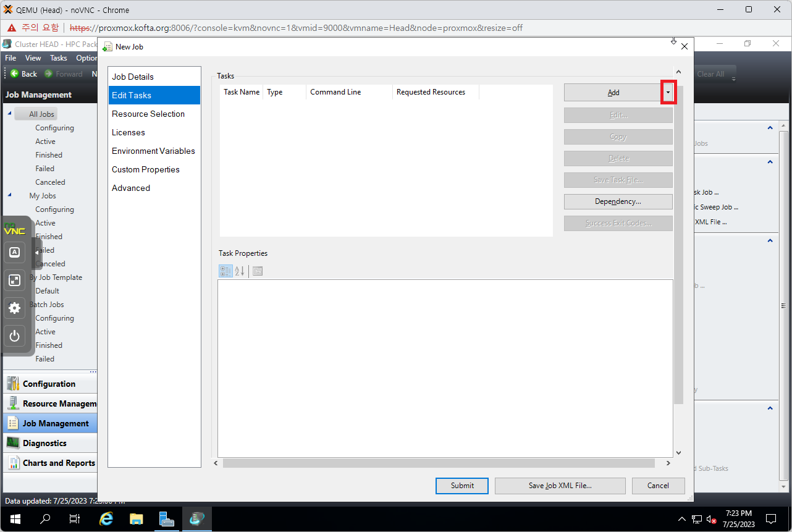The height and width of the screenshot is (532, 792).
Task: Open the Advanced page
Action: coord(131,188)
